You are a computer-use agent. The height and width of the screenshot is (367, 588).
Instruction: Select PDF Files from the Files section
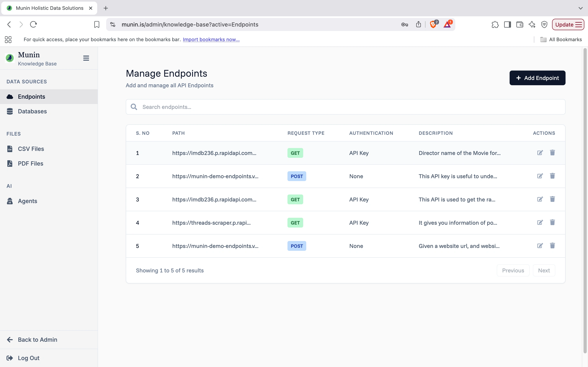[x=30, y=163]
